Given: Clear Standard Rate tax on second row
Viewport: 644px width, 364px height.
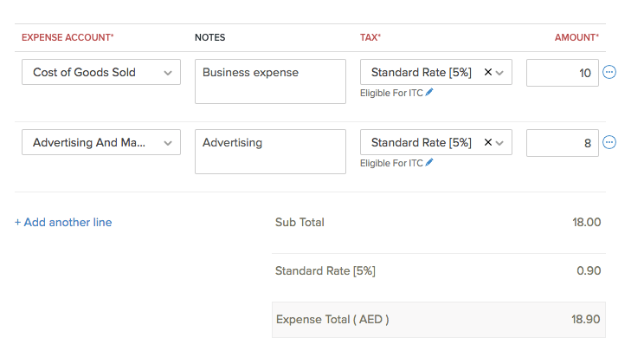Looking at the screenshot, I should (x=487, y=142).
